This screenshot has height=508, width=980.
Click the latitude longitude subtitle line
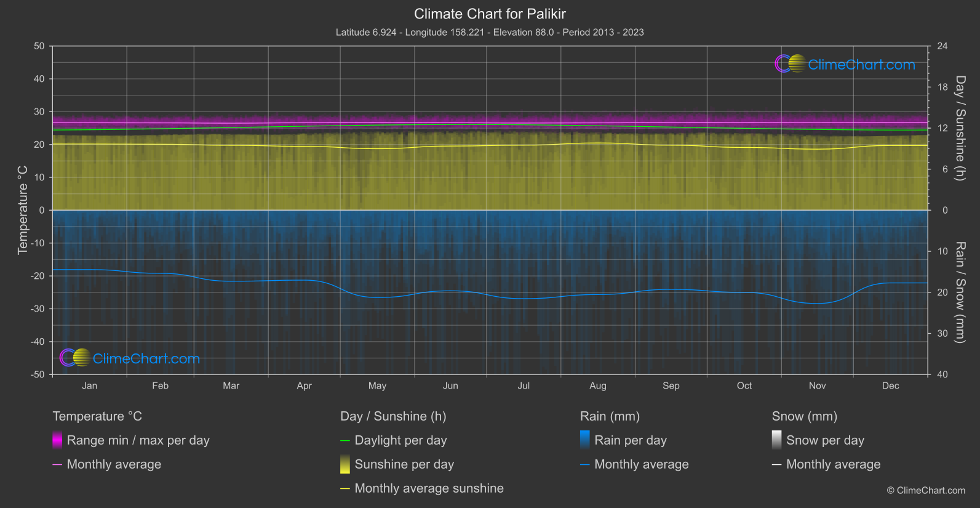[490, 32]
